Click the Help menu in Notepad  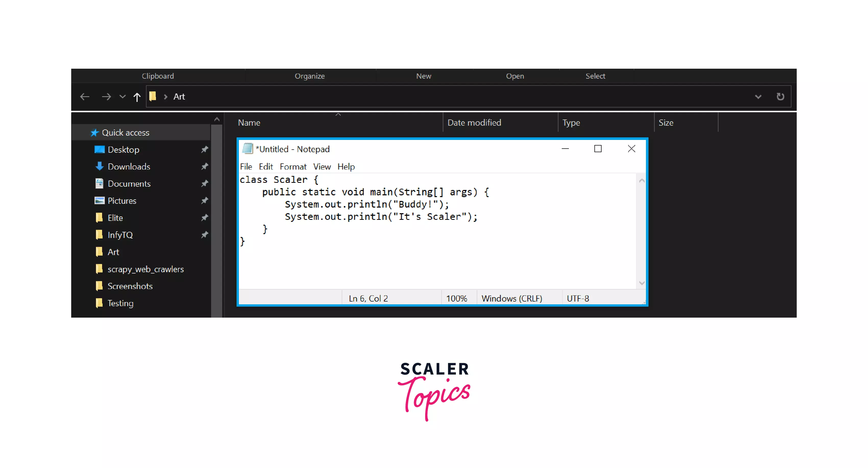click(x=346, y=166)
